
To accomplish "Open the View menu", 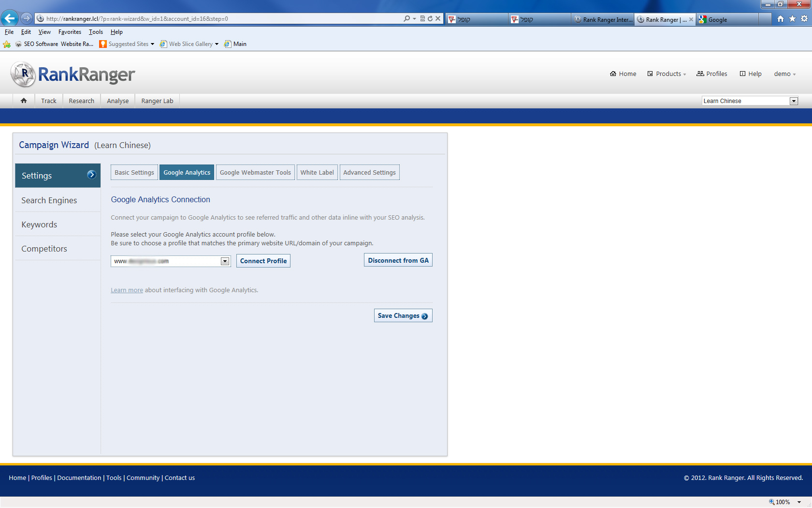I will (44, 32).
